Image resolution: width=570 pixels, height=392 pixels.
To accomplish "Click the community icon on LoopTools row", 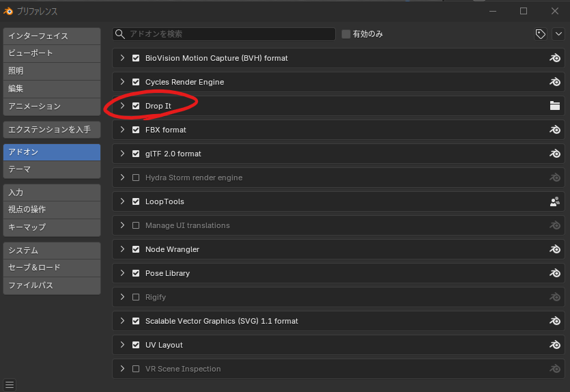I will pos(554,201).
